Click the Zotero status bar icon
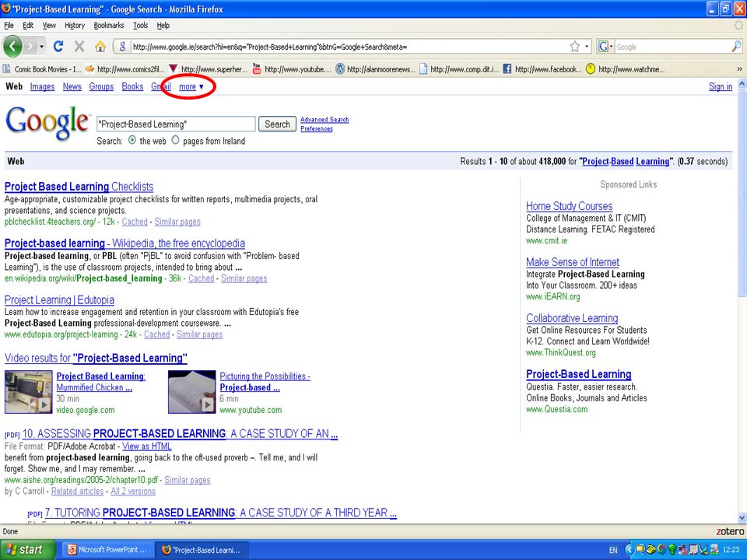Screen dimensions: 747x560 (730, 531)
